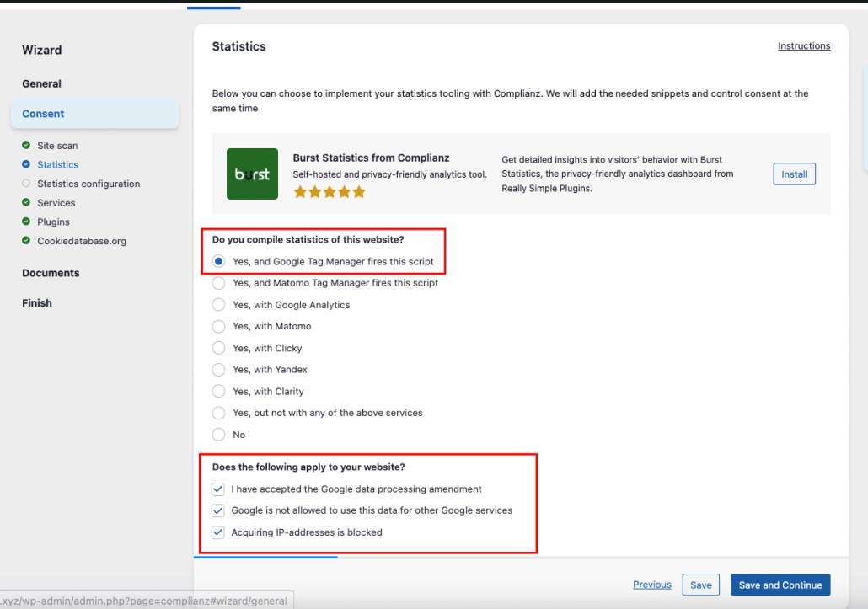Image resolution: width=868 pixels, height=609 pixels.
Task: Click the status icon next to Statistics
Action: pos(27,164)
